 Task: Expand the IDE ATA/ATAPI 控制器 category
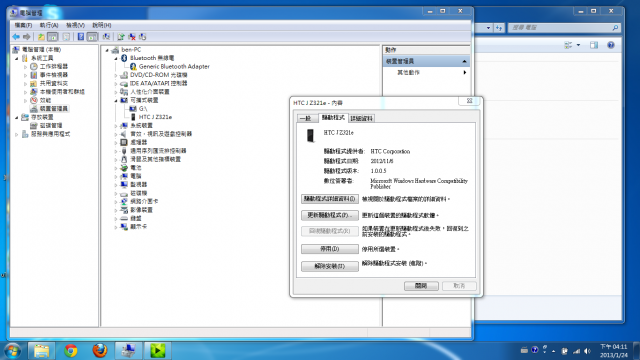point(116,83)
